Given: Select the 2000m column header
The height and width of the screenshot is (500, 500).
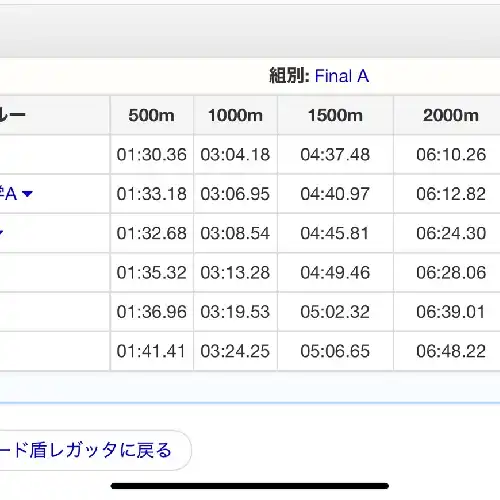Looking at the screenshot, I should 451,115.
